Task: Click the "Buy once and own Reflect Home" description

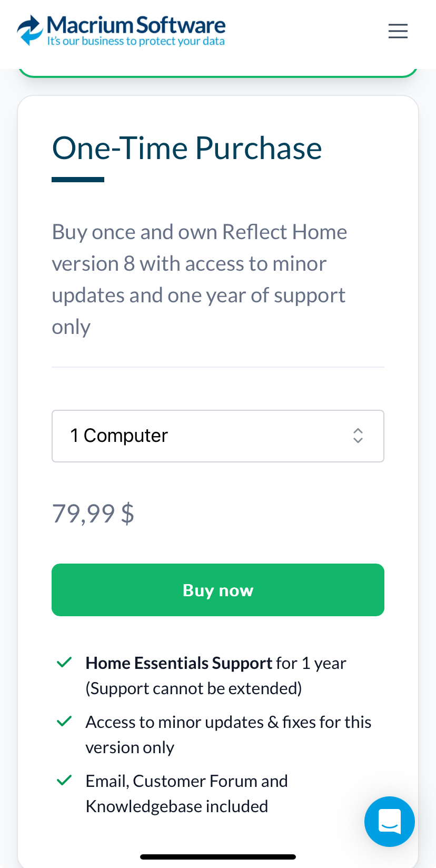Action: 199,279
